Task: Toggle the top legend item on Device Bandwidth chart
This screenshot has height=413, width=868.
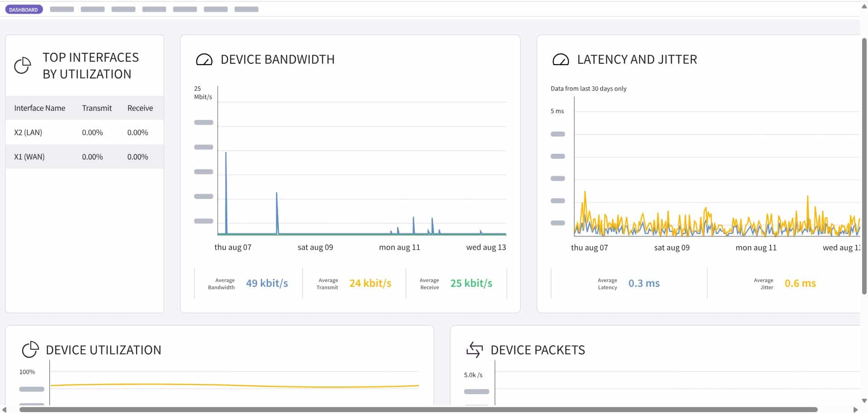Action: pos(203,122)
